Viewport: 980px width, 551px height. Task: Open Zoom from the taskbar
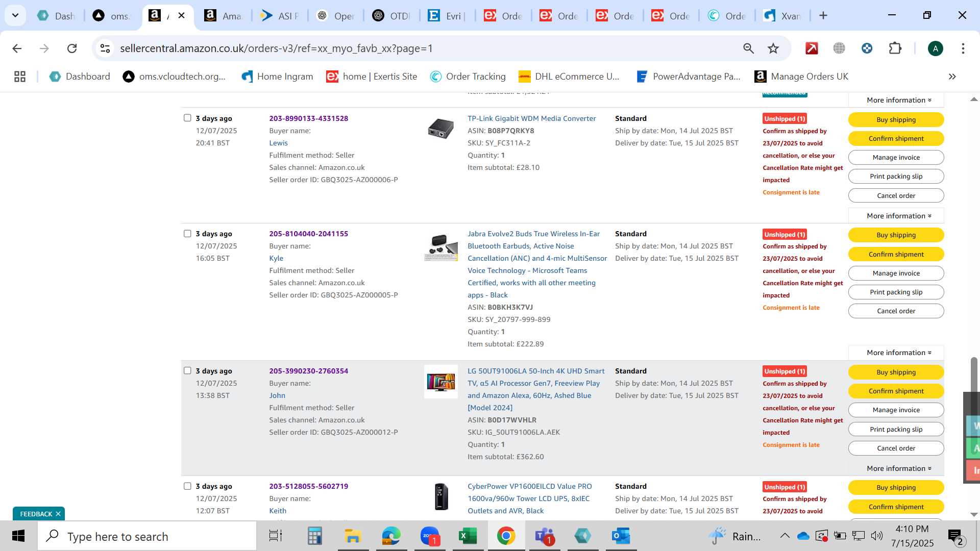coord(430,536)
